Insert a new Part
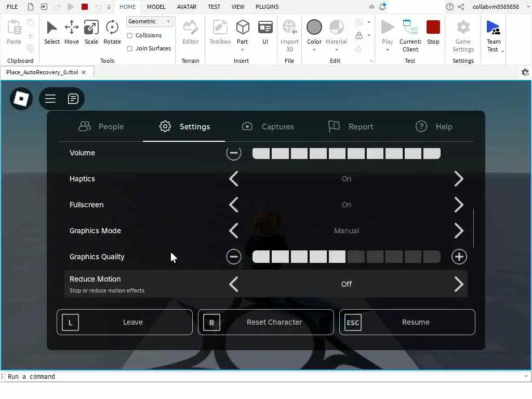Viewport: 532px width, 399px height. 243,28
